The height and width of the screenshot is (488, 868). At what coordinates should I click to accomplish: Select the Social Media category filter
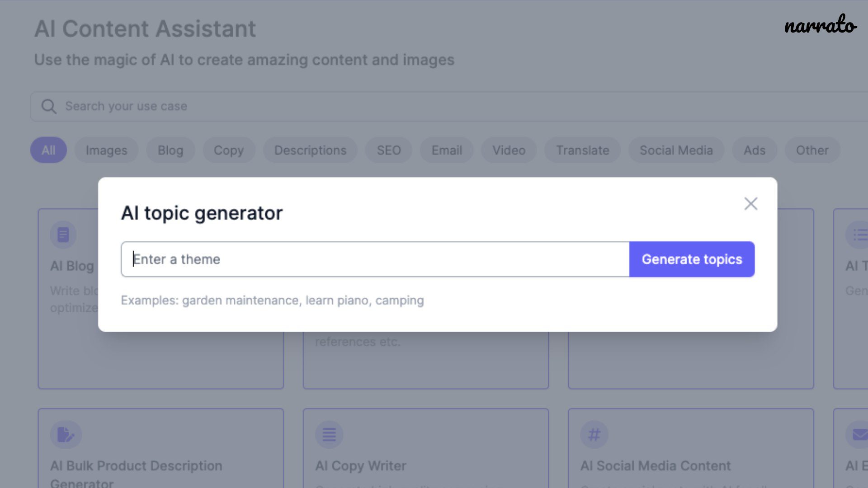[676, 150]
